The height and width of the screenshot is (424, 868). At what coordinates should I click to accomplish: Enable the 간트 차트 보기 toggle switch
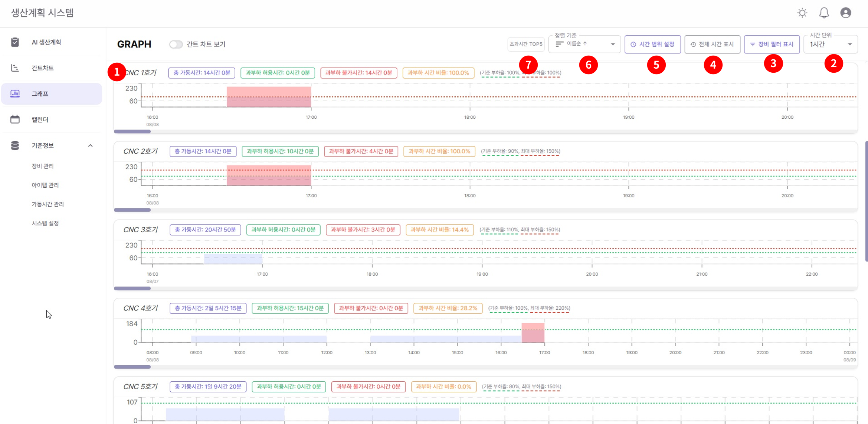coord(176,45)
